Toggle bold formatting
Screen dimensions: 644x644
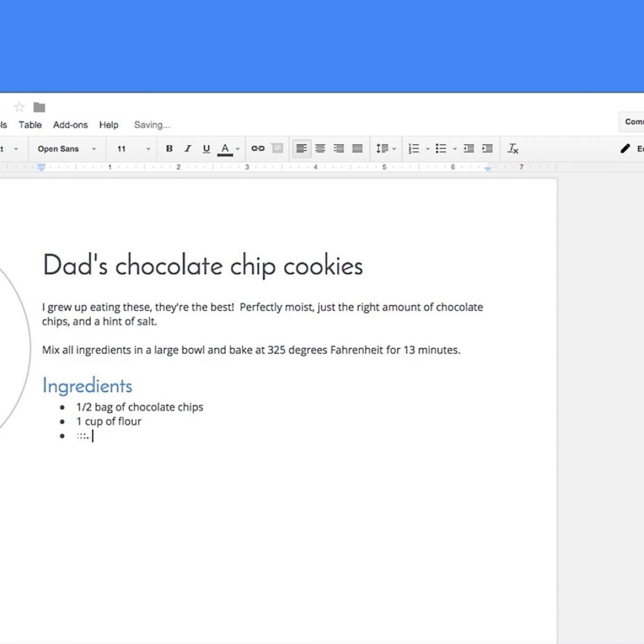point(169,149)
